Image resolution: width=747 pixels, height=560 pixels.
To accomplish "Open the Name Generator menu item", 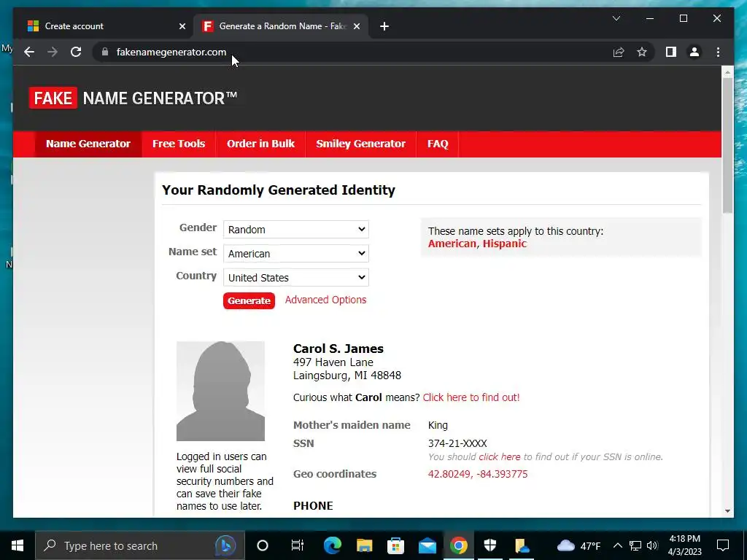I will pos(88,144).
